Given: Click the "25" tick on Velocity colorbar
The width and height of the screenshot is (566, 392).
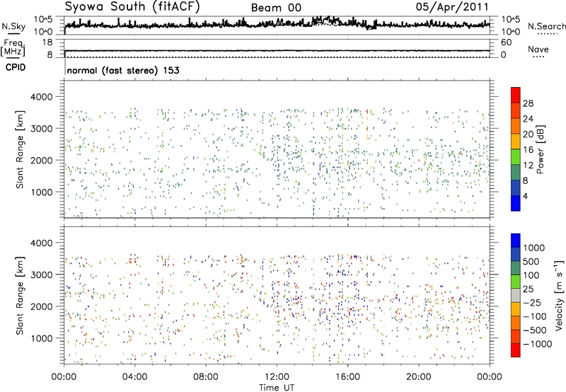Looking at the screenshot, I should pos(529,289).
